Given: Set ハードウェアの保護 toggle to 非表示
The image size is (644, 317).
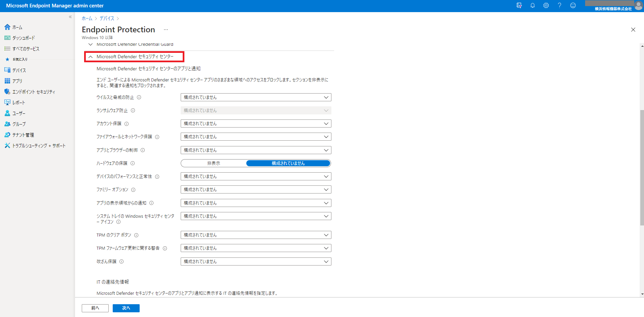Looking at the screenshot, I should tap(214, 163).
